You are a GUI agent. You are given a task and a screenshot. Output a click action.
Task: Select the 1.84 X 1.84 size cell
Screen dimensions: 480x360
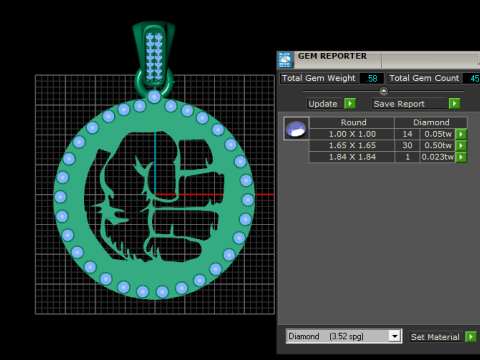[352, 157]
